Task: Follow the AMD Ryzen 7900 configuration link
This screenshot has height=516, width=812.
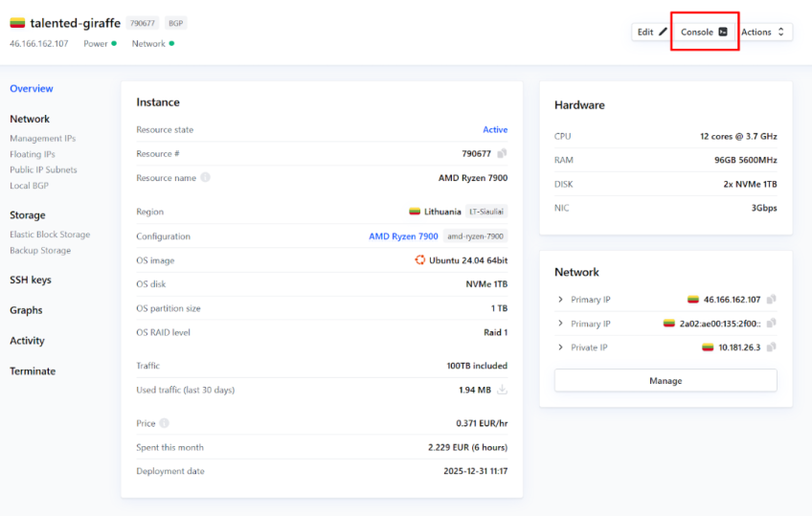Action: 403,236
